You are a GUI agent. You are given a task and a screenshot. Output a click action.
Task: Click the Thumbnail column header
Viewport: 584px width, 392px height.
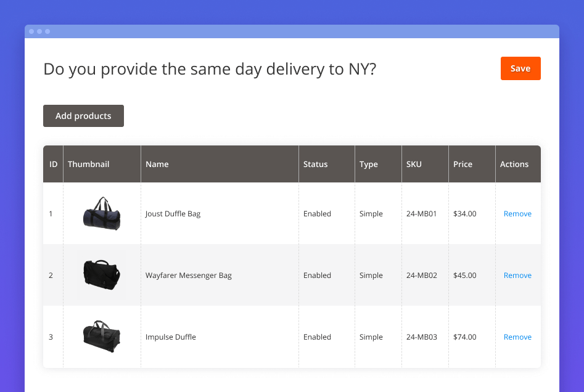point(88,164)
